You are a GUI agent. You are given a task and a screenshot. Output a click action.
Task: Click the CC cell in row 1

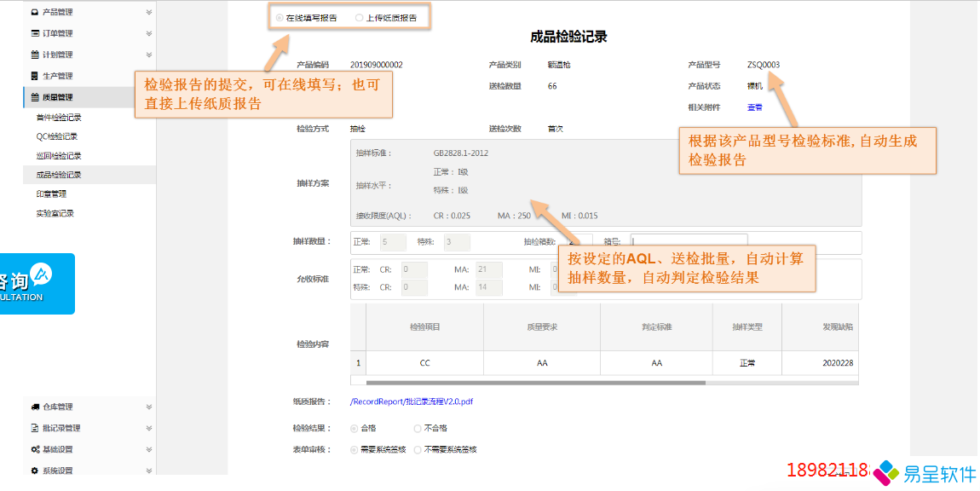425,363
